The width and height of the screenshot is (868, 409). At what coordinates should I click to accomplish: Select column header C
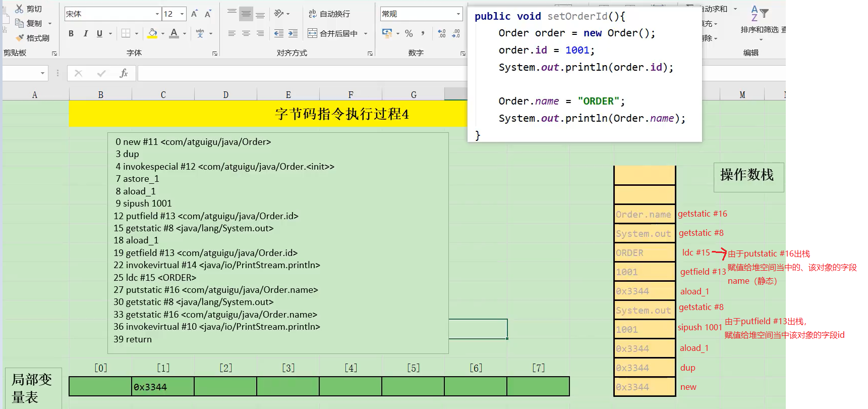pyautogui.click(x=163, y=94)
